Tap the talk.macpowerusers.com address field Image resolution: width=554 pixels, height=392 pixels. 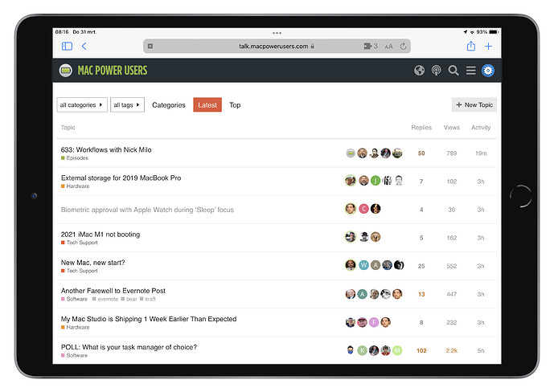coord(273,47)
